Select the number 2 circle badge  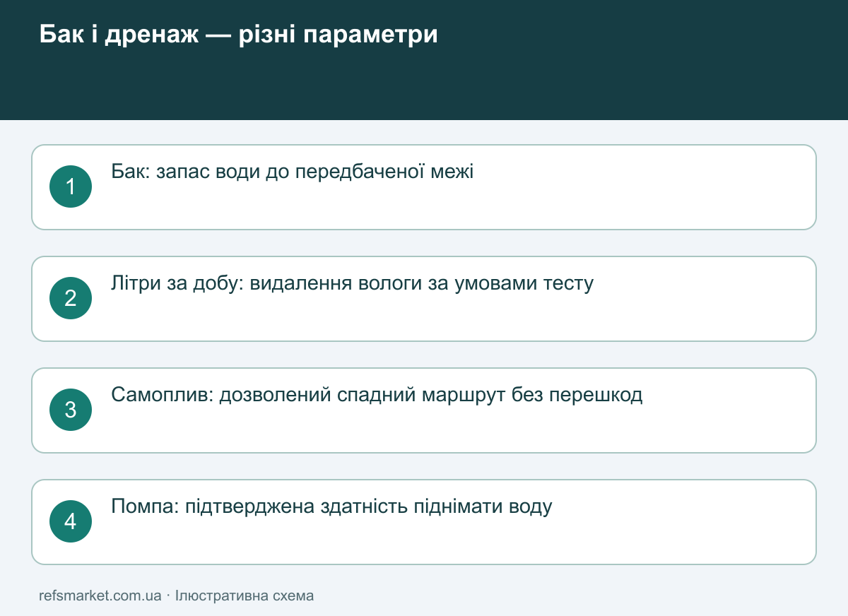click(71, 298)
